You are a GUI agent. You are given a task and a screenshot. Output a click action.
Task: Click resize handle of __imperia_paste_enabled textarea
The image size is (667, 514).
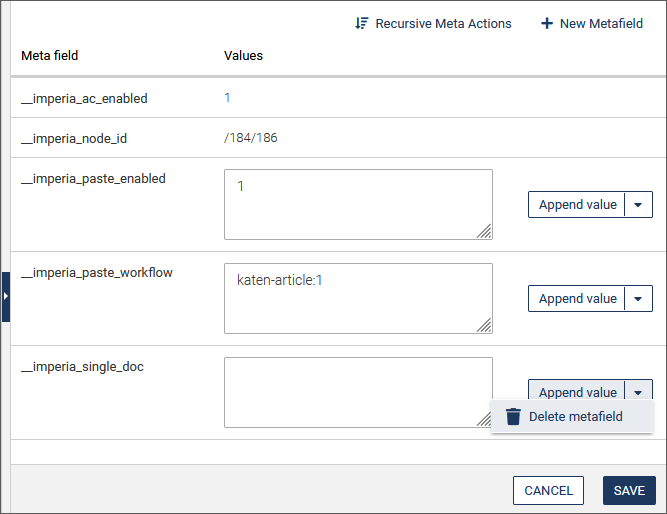(x=485, y=231)
